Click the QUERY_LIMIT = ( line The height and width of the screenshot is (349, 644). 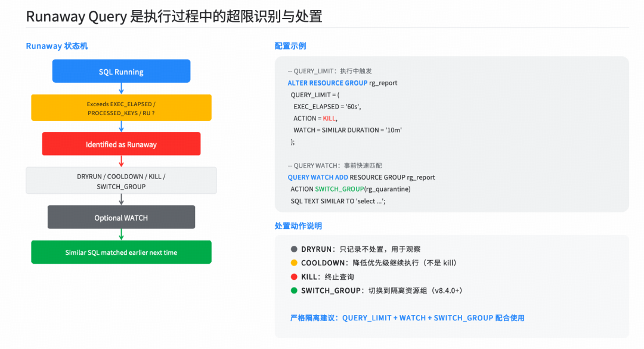click(x=315, y=95)
